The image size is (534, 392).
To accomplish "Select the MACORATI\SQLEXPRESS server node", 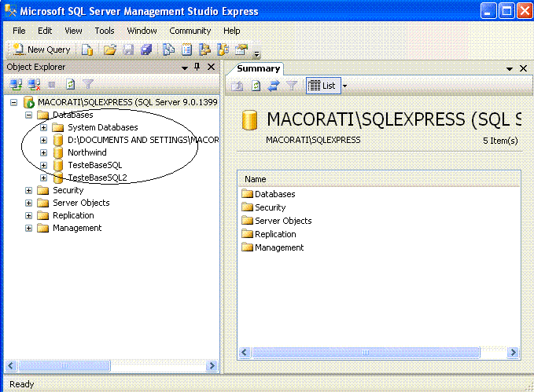I will (127, 102).
